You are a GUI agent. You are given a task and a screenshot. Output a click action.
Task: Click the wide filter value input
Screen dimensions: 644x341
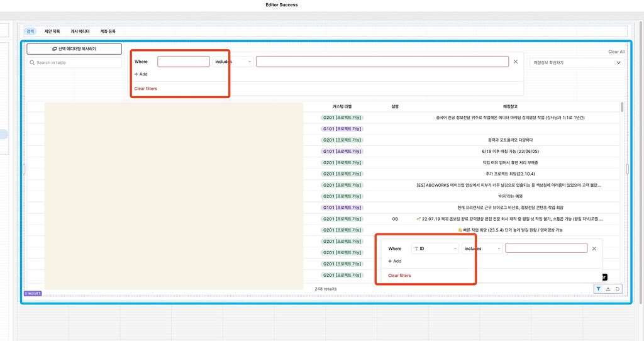[x=382, y=62]
